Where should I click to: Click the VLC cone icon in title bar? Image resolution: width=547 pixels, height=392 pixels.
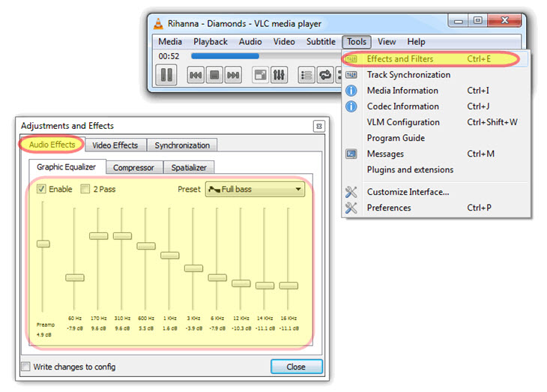(158, 23)
